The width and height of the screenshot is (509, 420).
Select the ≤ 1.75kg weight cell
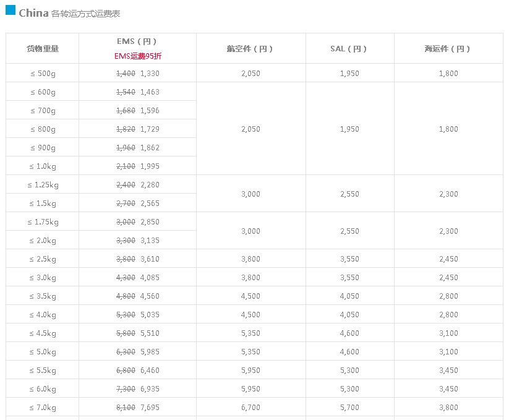(x=43, y=222)
